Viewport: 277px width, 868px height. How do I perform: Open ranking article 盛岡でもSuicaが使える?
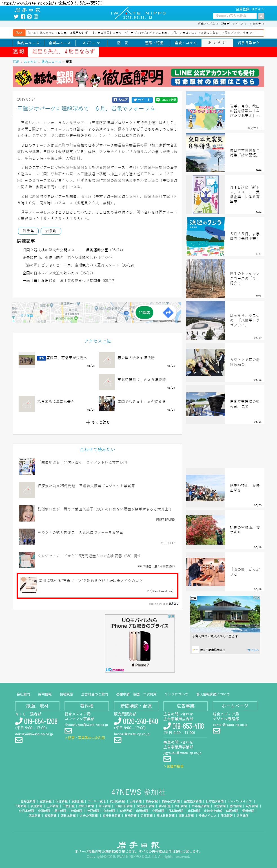click(x=141, y=402)
